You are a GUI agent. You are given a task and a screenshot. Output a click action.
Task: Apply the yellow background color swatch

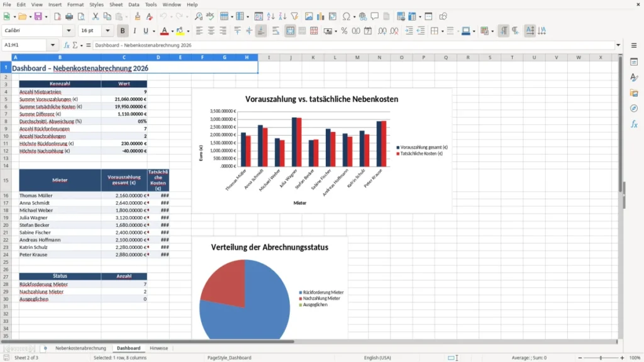click(x=180, y=31)
